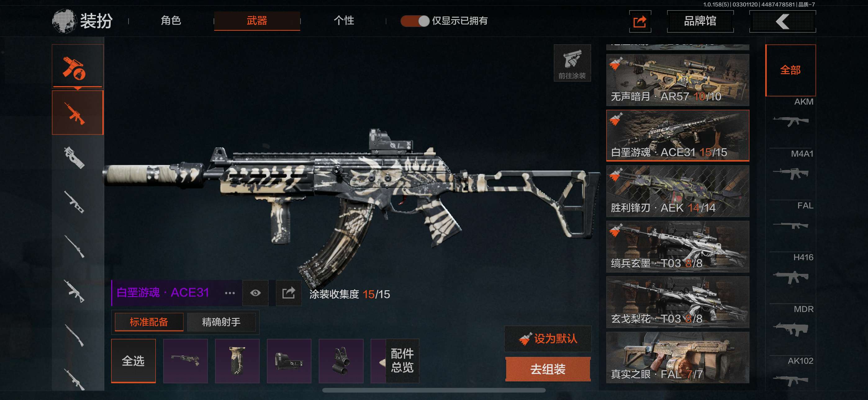This screenshot has height=400, width=868.
Task: Select the assault rifle category icon
Action: (78, 113)
